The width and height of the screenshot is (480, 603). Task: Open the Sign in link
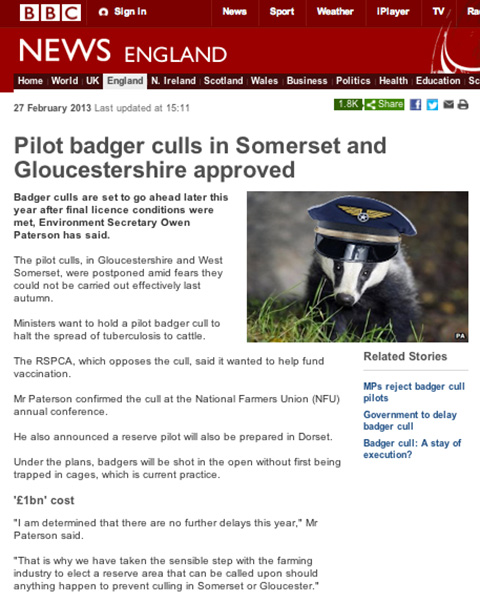click(x=123, y=12)
